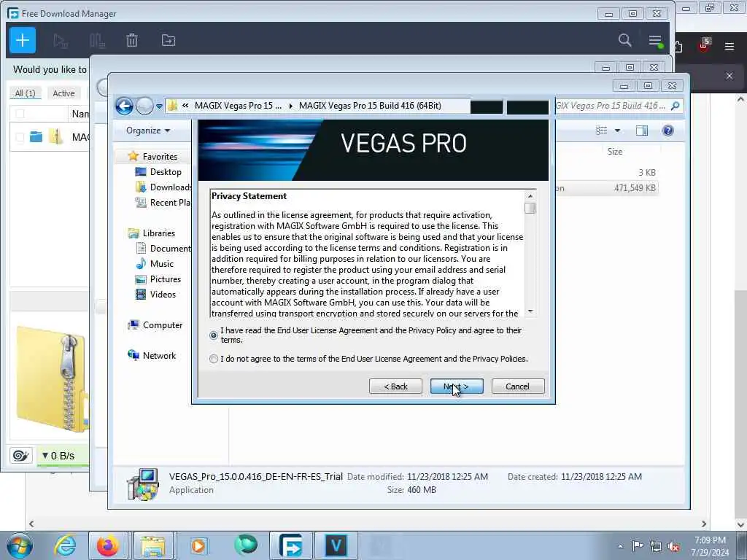
Task: Click the 3 KB file size cell
Action: (646, 172)
